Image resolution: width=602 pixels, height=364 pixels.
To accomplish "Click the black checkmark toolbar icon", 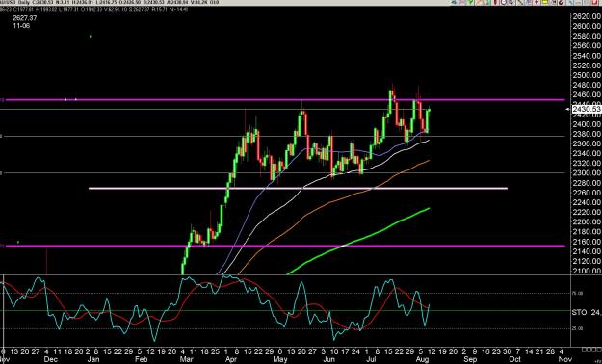I will [x=562, y=2].
